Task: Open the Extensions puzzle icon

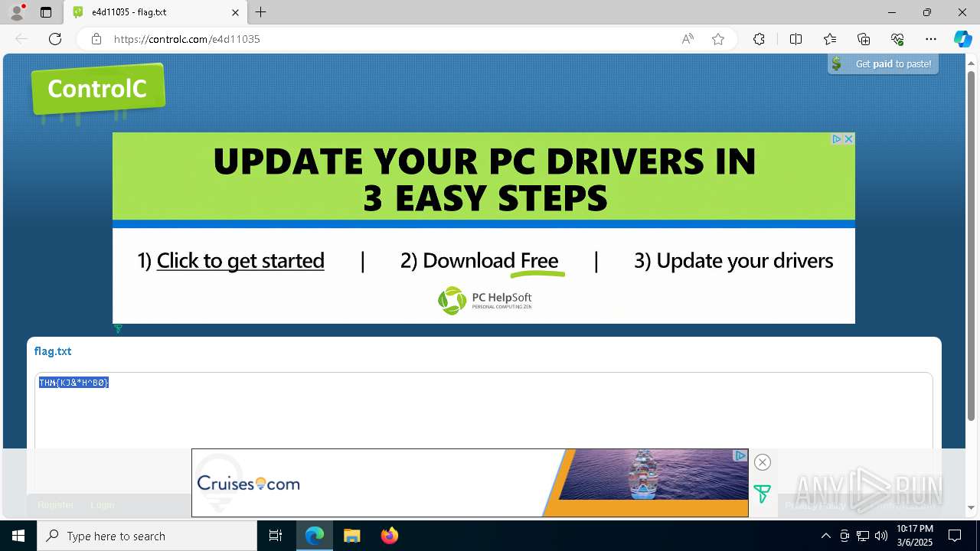Action: tap(759, 39)
